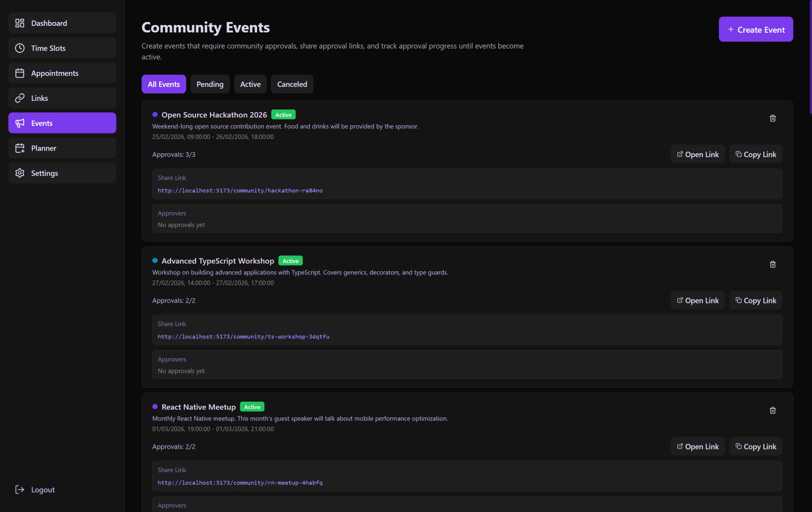Image resolution: width=812 pixels, height=512 pixels.
Task: Open Settings using the gear icon
Action: point(20,173)
